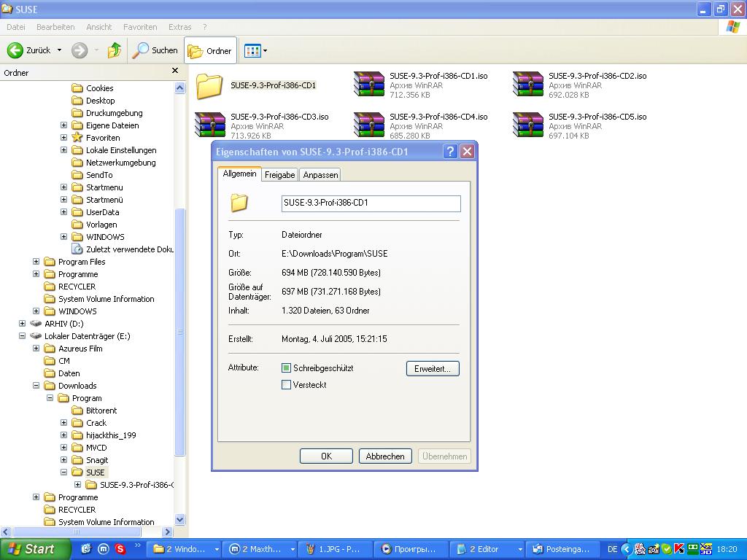The image size is (747, 560).
Task: Open the Zurück history dropdown arrow
Action: (60, 50)
